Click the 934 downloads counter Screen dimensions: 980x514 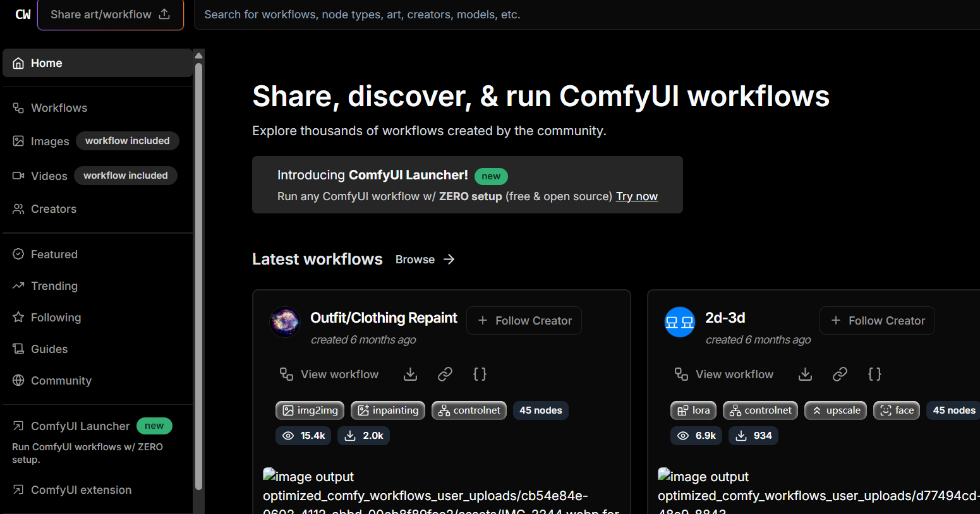(x=753, y=436)
